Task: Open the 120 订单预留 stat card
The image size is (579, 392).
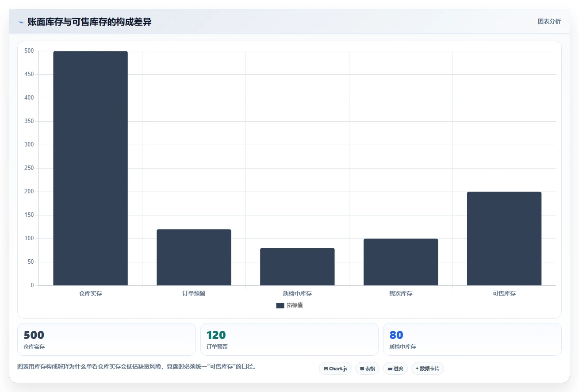Action: pos(289,339)
